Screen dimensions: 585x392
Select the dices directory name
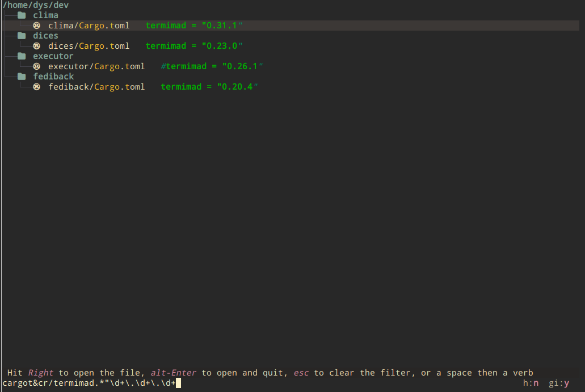click(45, 36)
